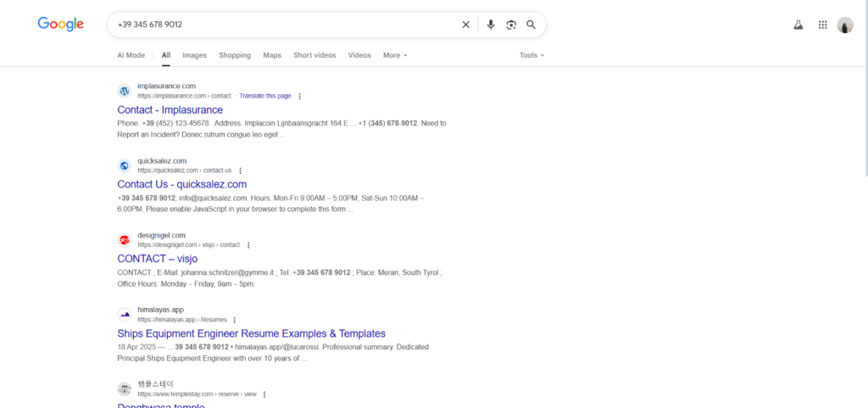This screenshot has height=408, width=868.
Task: Click the templestay.com favicon
Action: pos(125,389)
